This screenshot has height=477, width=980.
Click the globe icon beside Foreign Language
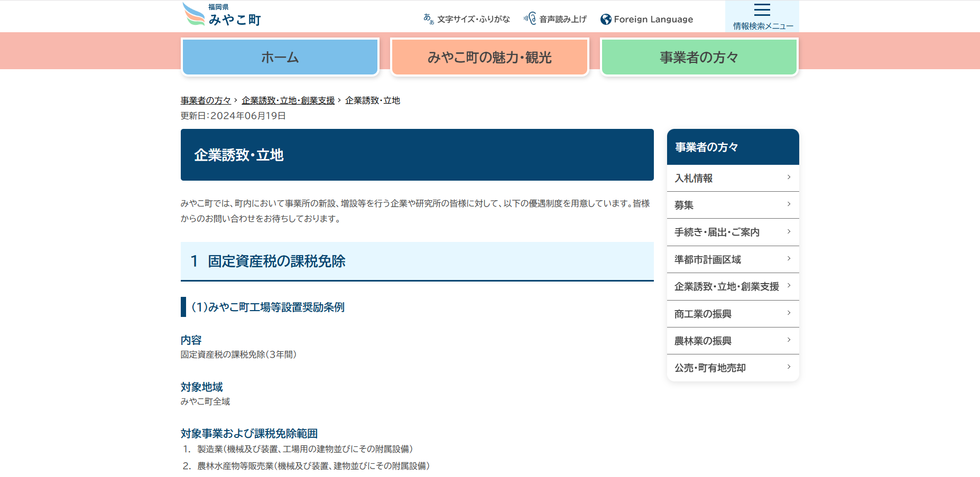606,20
